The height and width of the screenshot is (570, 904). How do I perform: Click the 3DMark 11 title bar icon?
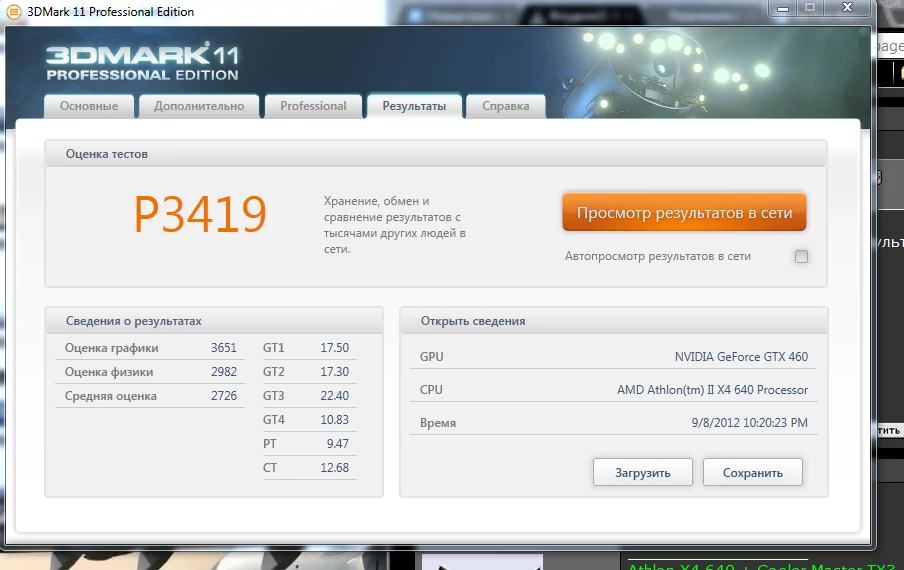pyautogui.click(x=13, y=12)
